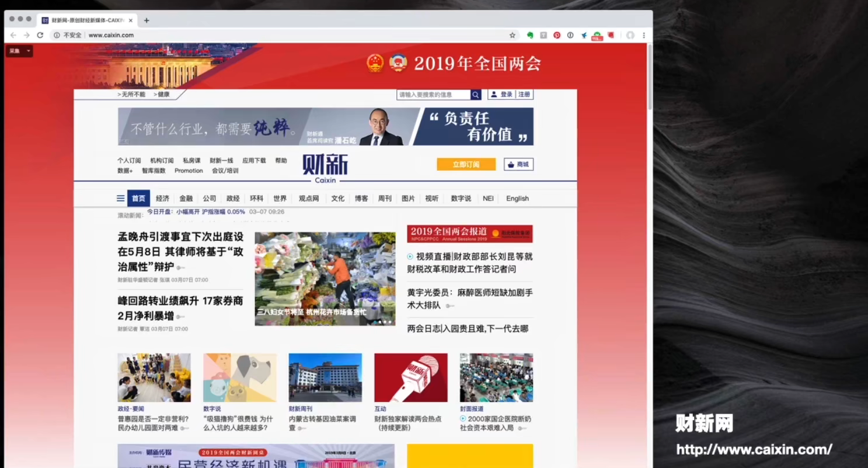868x468 pixels.
Task: Open the hamburger menu beside 首页
Action: tap(120, 199)
